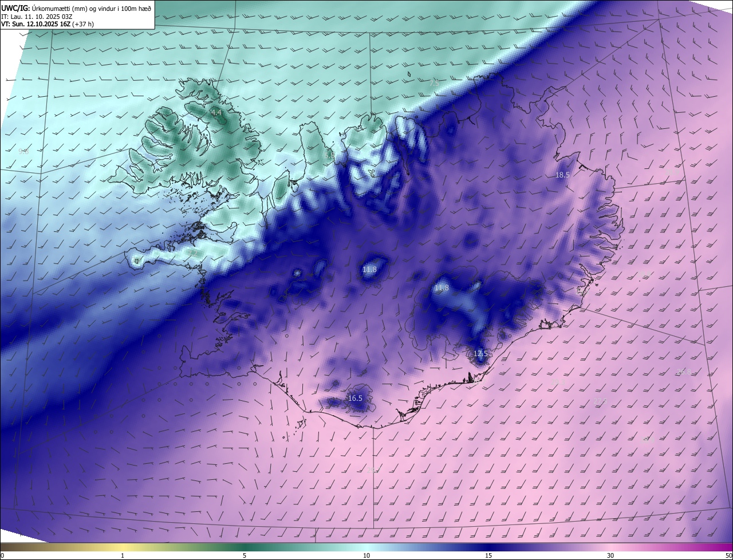Click the faint 26.8 value over the ocean
Viewport: 733px width, 560px height.
point(684,372)
